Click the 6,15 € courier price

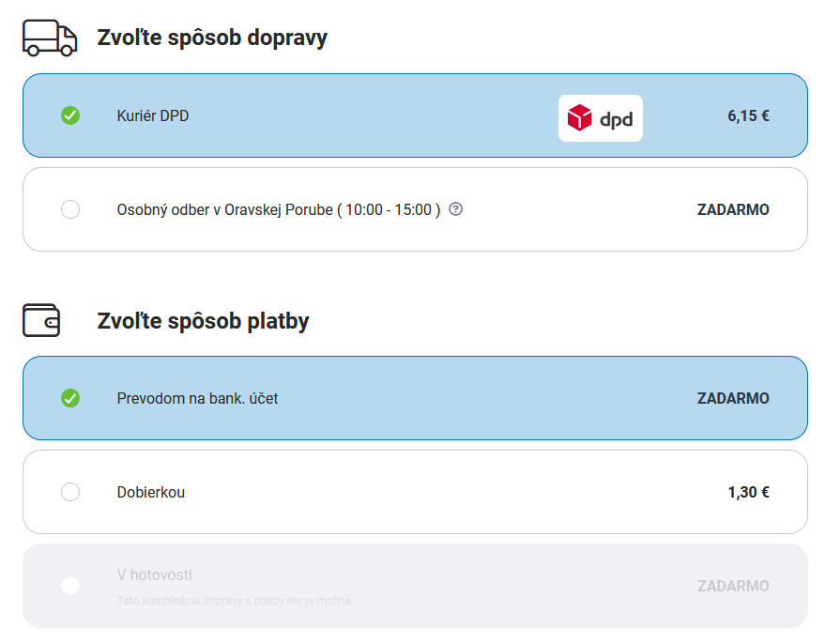click(x=748, y=116)
